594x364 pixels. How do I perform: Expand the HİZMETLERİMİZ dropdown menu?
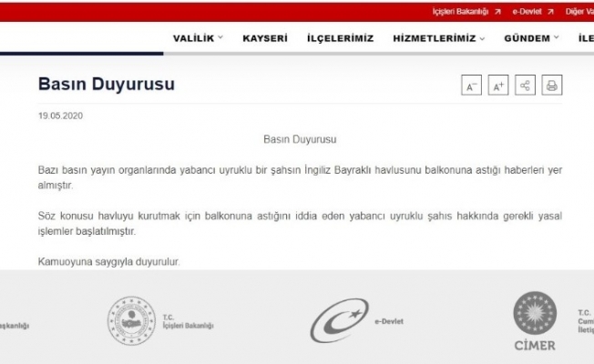pos(438,38)
